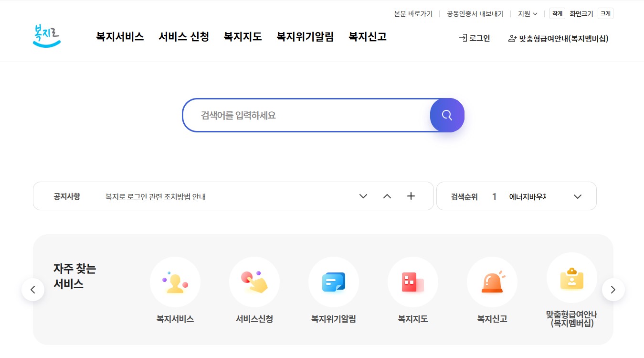Click the 복지지도 label under frequent services
The width and height of the screenshot is (644, 358).
(x=413, y=319)
